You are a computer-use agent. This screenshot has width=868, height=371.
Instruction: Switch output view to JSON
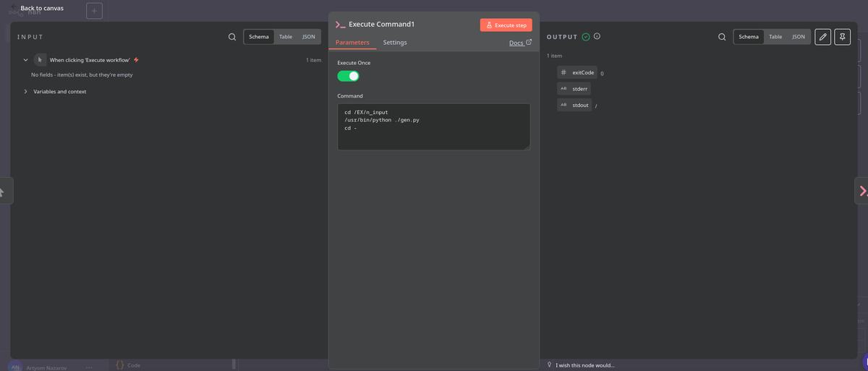pyautogui.click(x=798, y=37)
